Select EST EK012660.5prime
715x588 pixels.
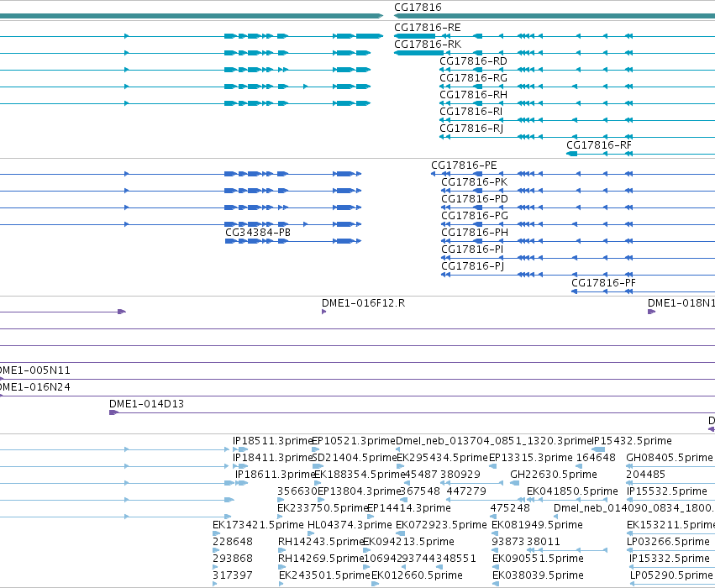point(418,576)
